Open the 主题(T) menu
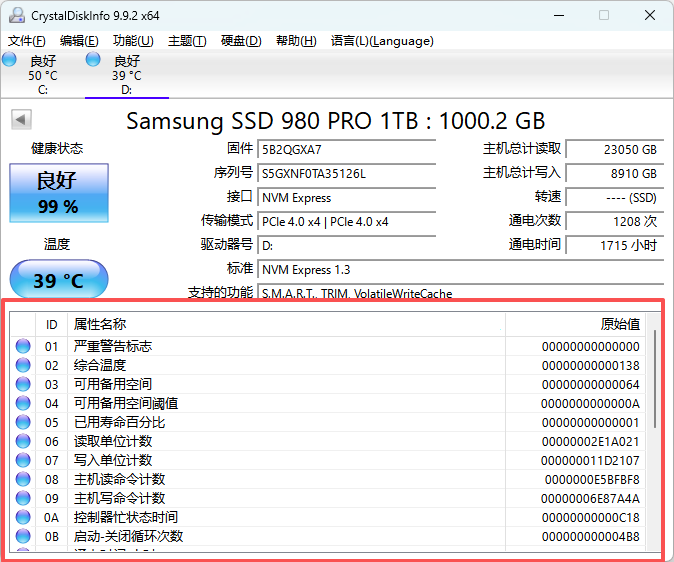 187,41
